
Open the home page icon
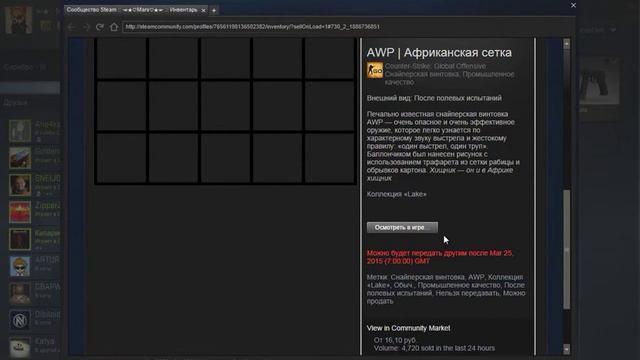click(114, 27)
